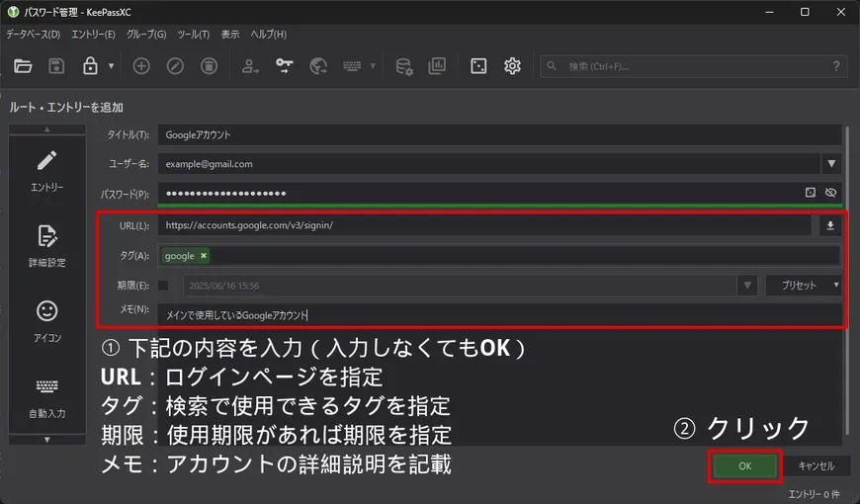This screenshot has width=860, height=504.
Task: Click the open URL globe icon
Action: click(x=318, y=66)
